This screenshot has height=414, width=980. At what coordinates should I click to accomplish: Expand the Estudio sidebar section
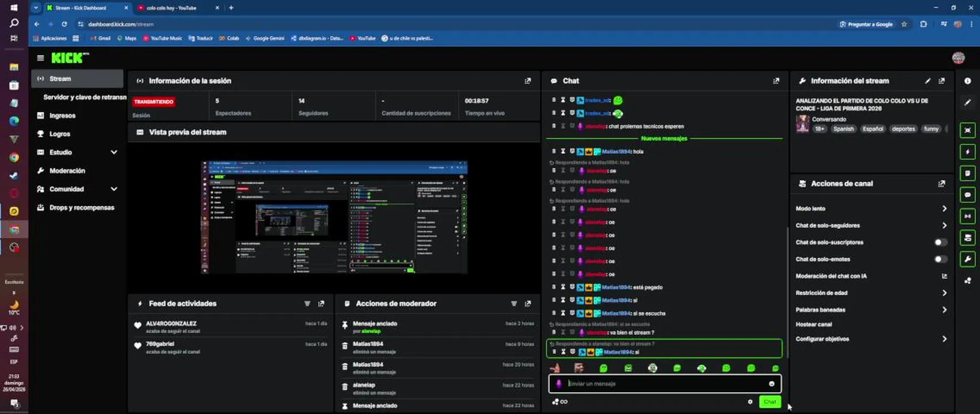[x=114, y=152]
